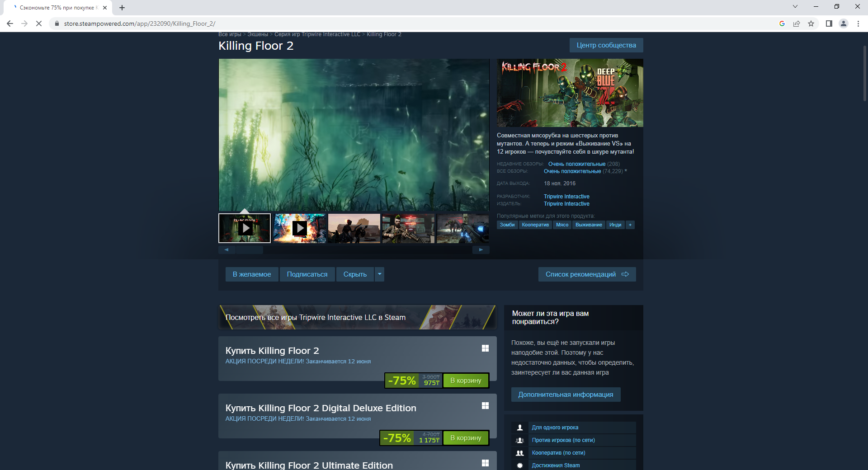Click single player icon
Image resolution: width=868 pixels, height=470 pixels.
coord(520,428)
